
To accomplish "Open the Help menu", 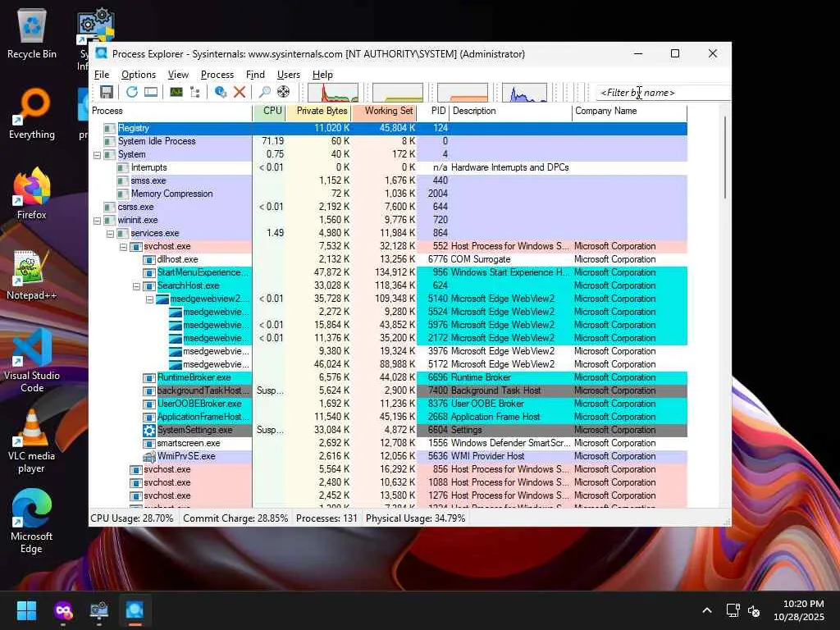I will coord(322,75).
